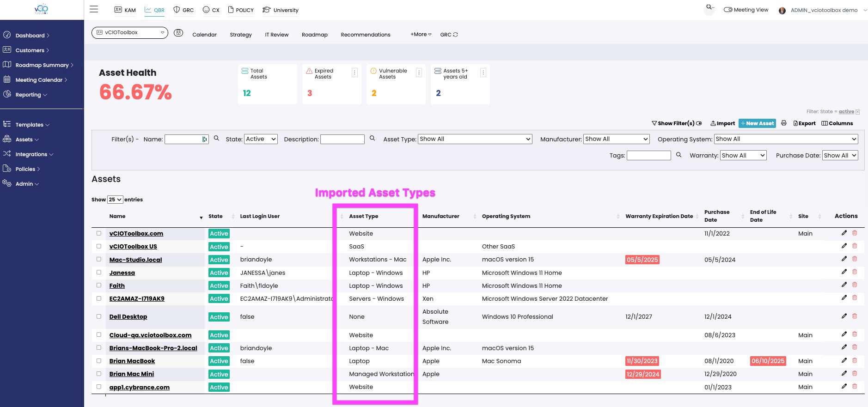Open the Warranty filter dropdown
The width and height of the screenshot is (868, 407).
(743, 156)
